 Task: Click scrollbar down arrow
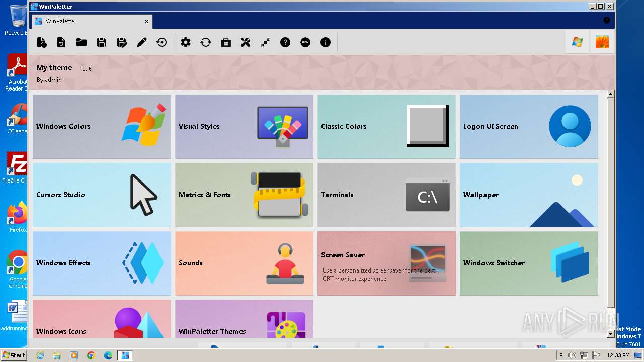click(x=611, y=334)
